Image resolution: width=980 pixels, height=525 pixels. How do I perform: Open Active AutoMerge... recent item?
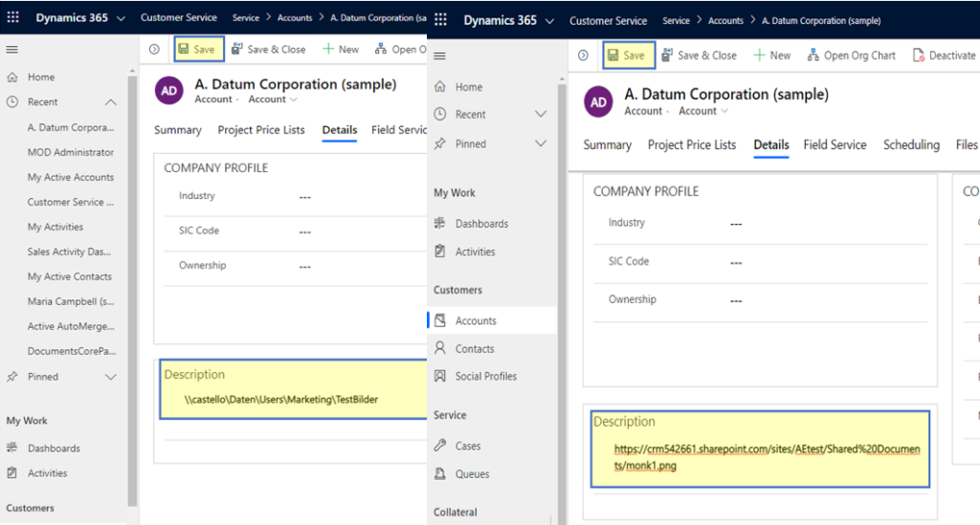[x=71, y=326]
